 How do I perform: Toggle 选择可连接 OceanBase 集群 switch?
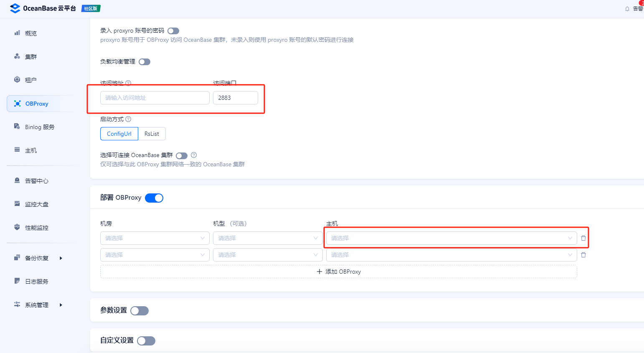tap(182, 156)
